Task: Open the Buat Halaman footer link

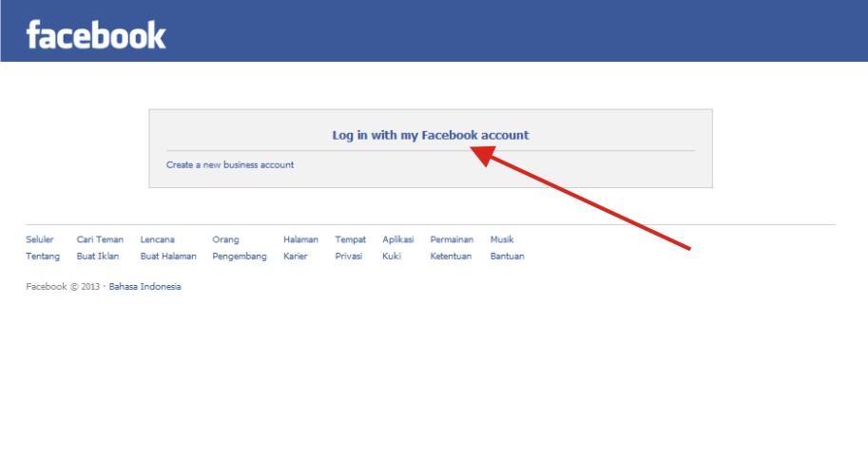Action: pos(168,257)
